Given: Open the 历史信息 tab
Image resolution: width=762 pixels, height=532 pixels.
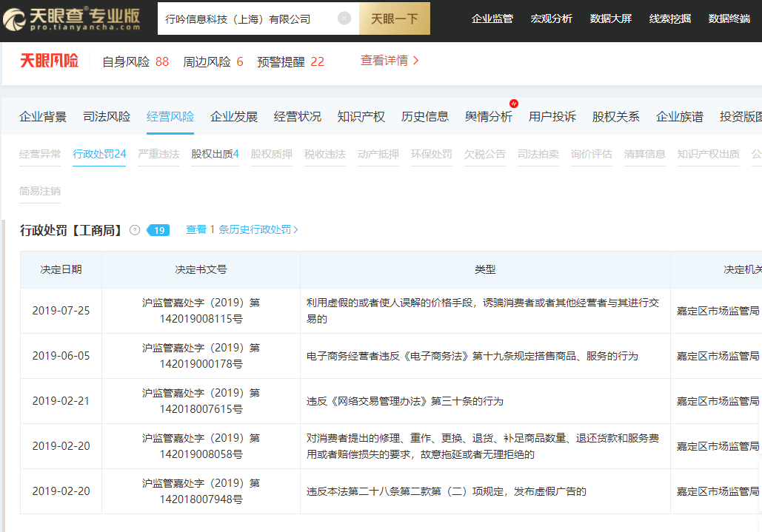Looking at the screenshot, I should coord(425,116).
